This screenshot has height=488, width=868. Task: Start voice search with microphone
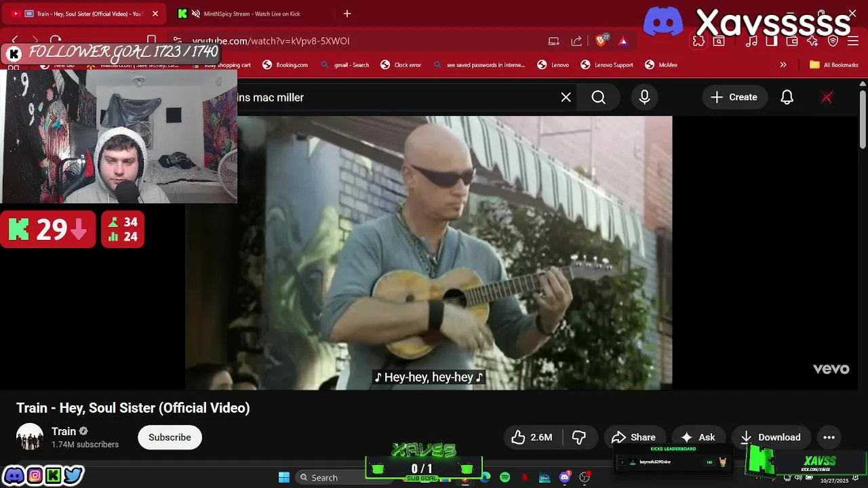tap(644, 98)
